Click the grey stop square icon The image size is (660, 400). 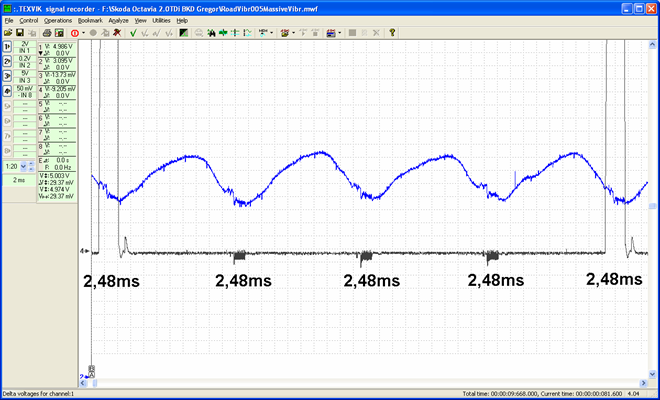pyautogui.click(x=353, y=33)
